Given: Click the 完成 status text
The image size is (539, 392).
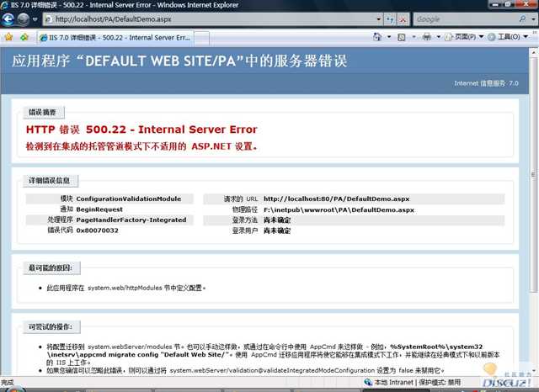Looking at the screenshot, I should (x=7, y=382).
